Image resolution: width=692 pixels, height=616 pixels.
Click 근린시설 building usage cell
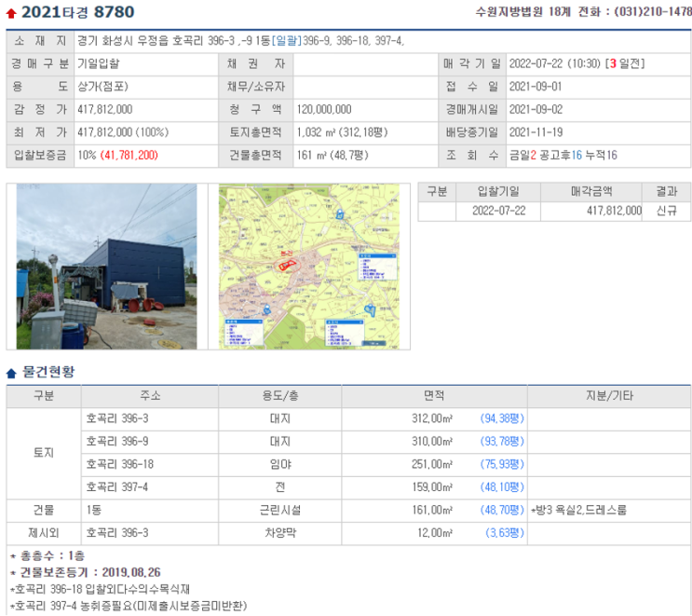click(280, 511)
